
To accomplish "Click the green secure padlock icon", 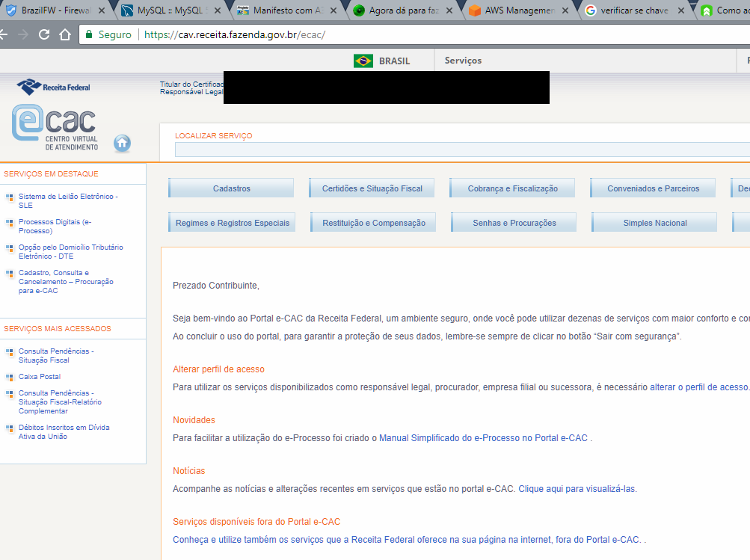I will (88, 34).
